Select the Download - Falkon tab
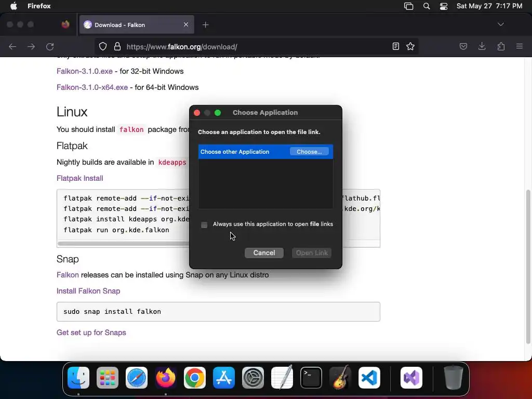The image size is (532, 399). [137, 25]
